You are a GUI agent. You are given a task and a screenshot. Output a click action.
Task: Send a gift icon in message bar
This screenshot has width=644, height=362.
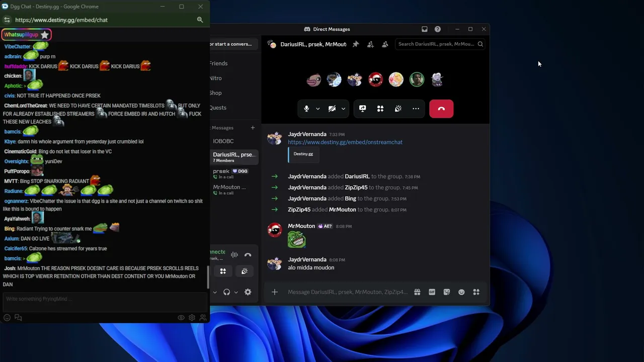[x=417, y=292]
